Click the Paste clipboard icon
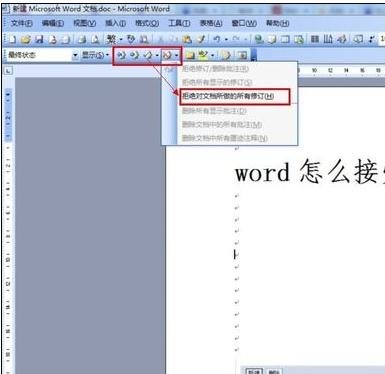 pyautogui.click(x=187, y=40)
